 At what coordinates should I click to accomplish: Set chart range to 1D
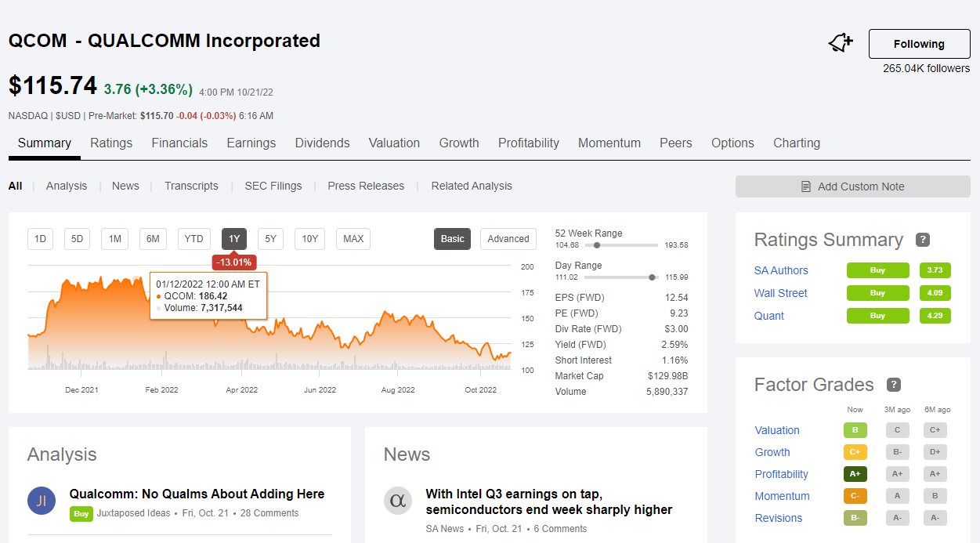(x=40, y=239)
